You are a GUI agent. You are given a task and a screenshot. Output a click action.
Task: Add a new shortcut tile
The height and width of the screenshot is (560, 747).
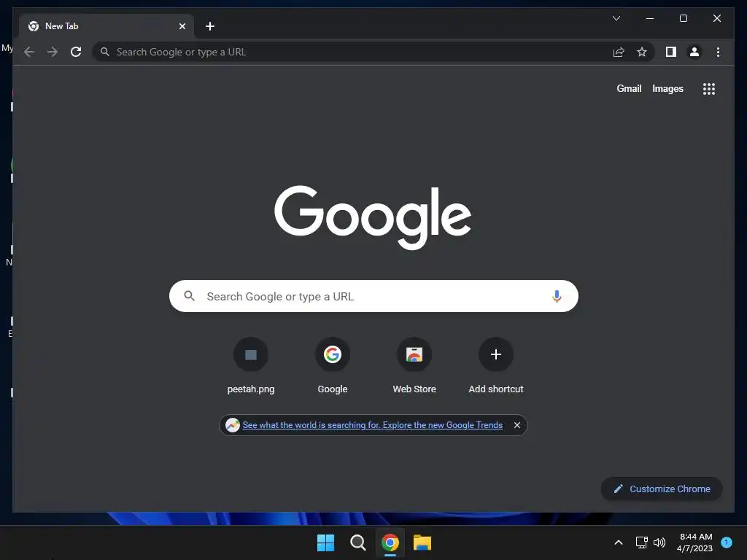pyautogui.click(x=496, y=366)
